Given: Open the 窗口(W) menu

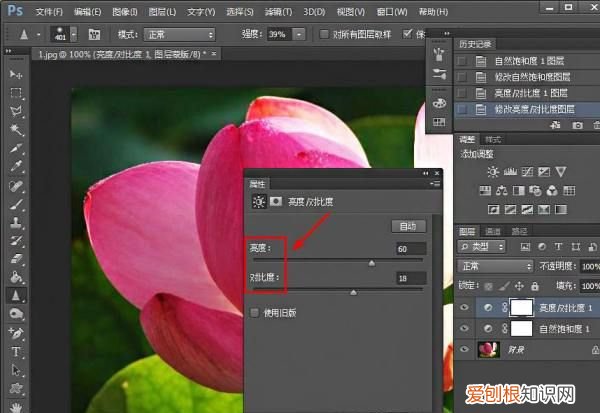Looking at the screenshot, I should (392, 12).
